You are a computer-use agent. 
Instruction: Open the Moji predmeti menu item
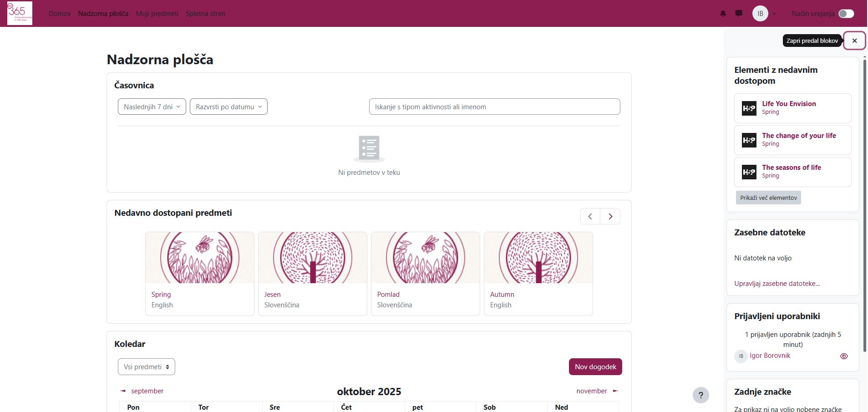click(x=157, y=14)
